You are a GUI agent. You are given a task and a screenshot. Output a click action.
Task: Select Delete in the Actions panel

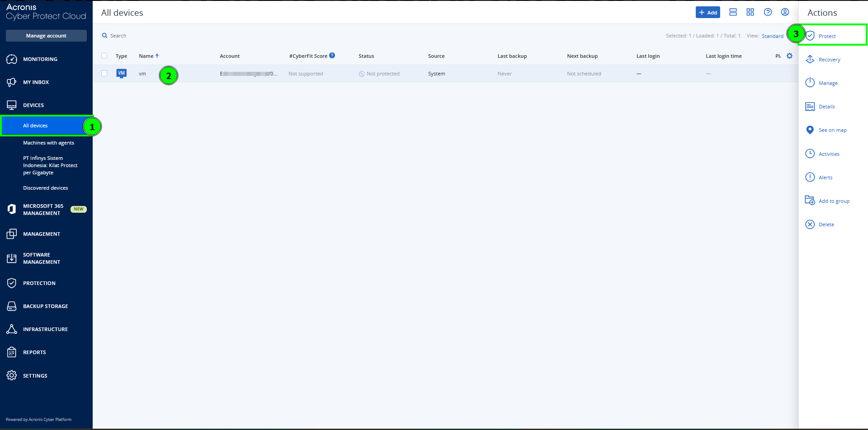coord(826,224)
